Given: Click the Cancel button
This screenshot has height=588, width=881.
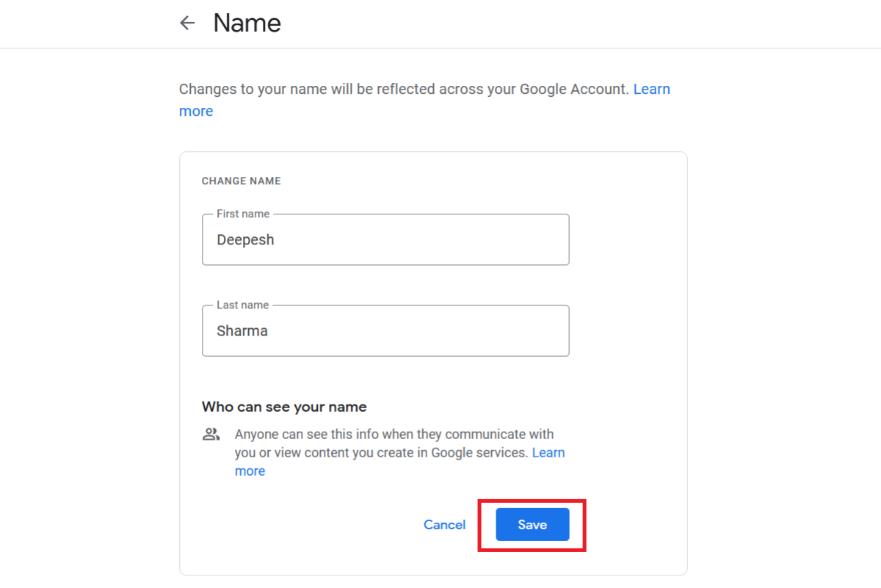Looking at the screenshot, I should [444, 525].
